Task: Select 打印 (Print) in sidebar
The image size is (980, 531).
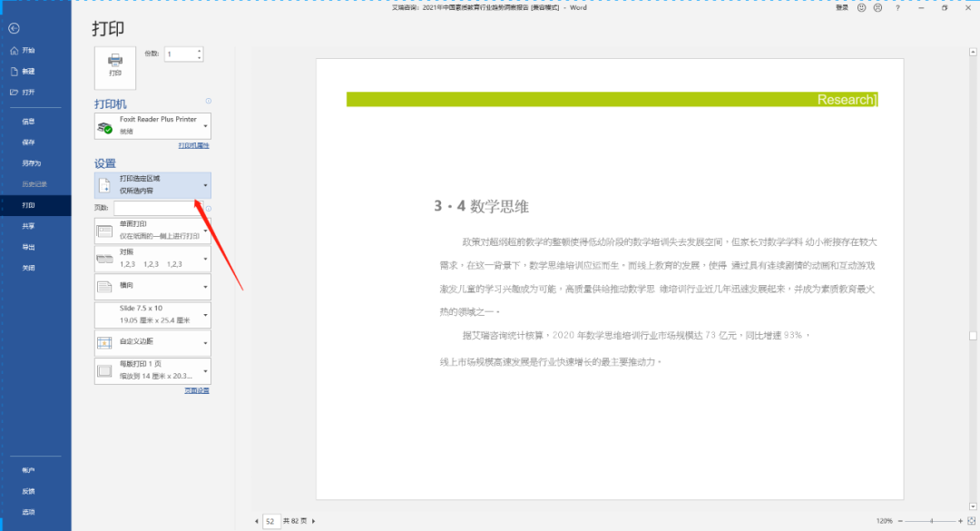Action: pos(35,205)
